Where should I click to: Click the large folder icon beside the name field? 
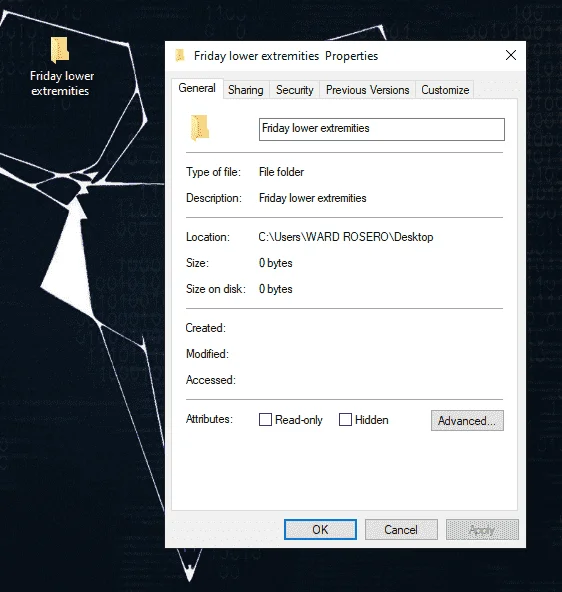(200, 128)
